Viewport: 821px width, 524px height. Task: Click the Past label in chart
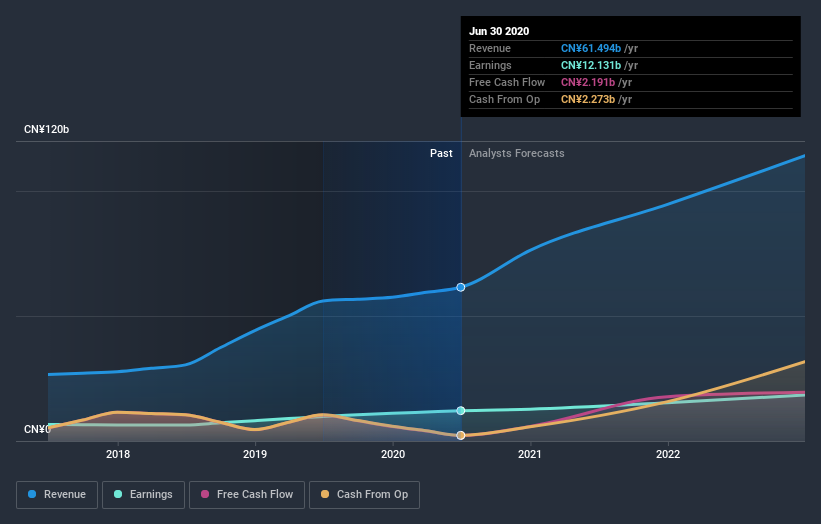pos(441,153)
